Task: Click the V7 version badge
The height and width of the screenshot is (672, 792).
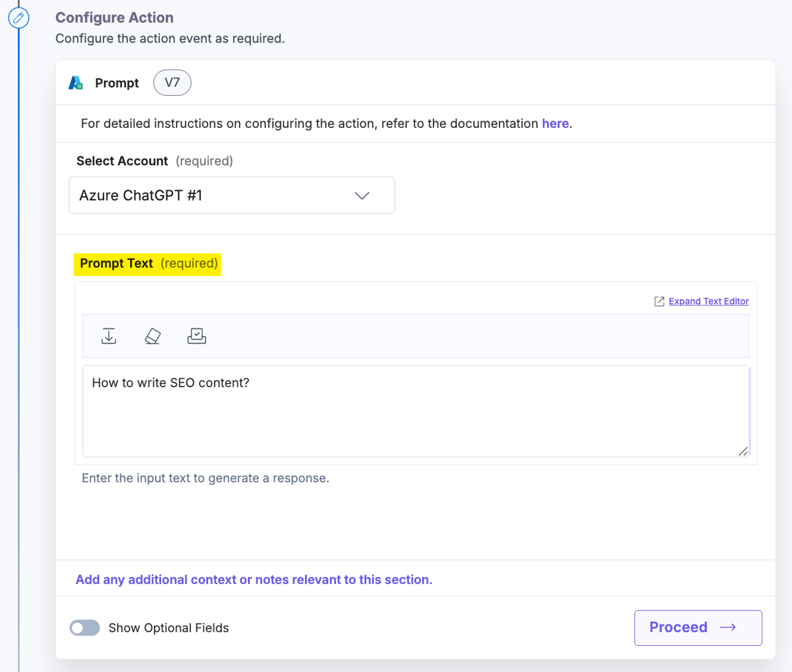Action: coord(172,83)
